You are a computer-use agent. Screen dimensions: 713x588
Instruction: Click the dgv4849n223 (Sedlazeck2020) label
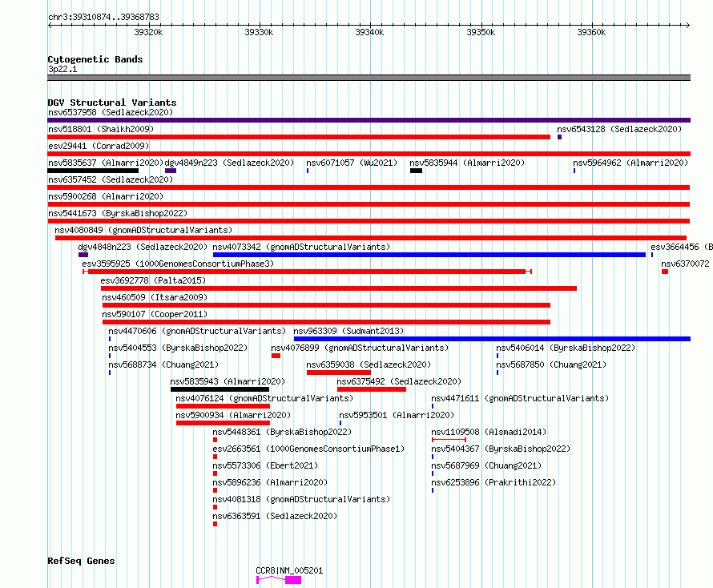pyautogui.click(x=229, y=163)
